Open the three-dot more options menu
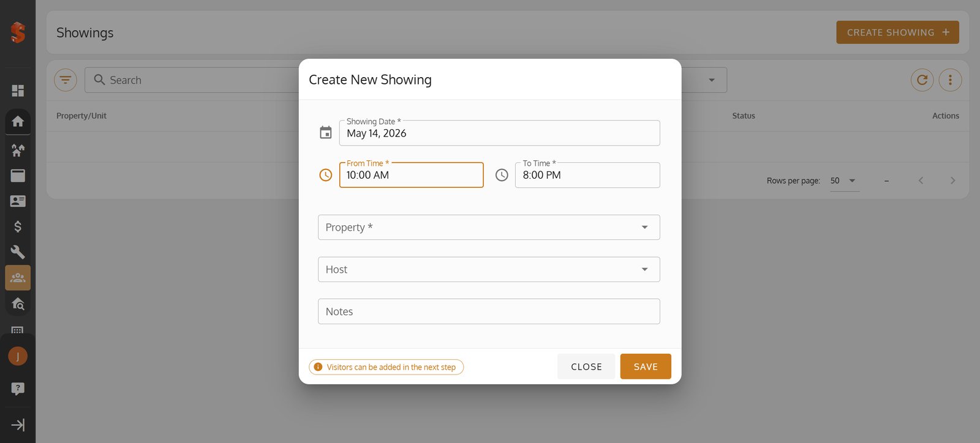980x443 pixels. coord(950,80)
